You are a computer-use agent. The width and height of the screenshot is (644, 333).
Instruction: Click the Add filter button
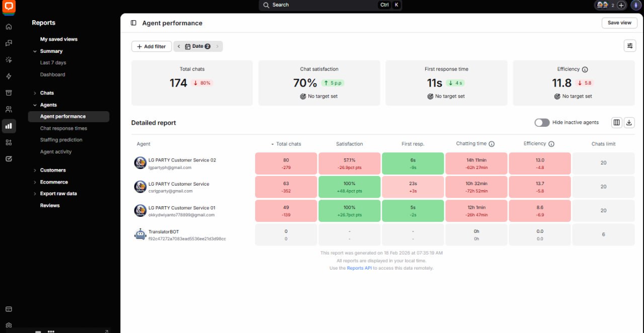[x=151, y=46]
